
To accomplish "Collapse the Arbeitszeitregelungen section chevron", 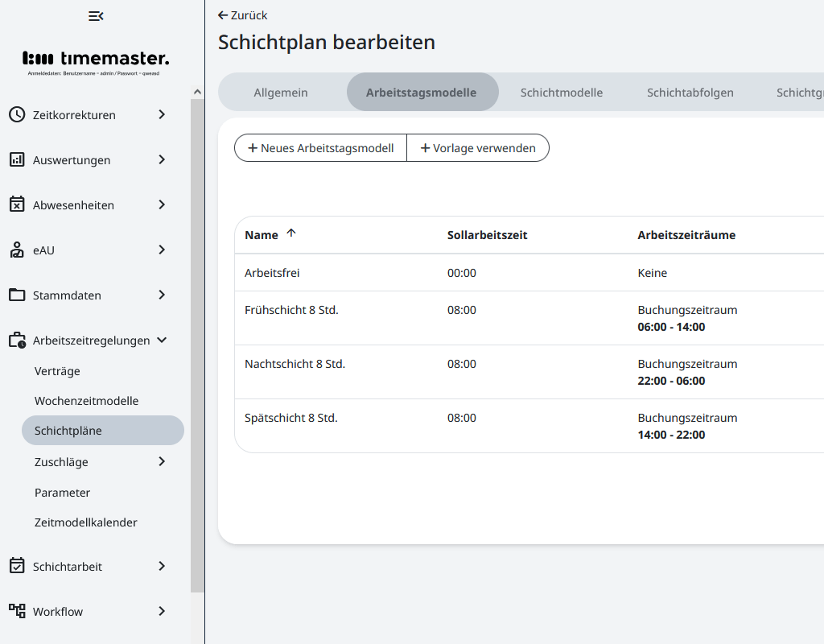I will tap(162, 340).
